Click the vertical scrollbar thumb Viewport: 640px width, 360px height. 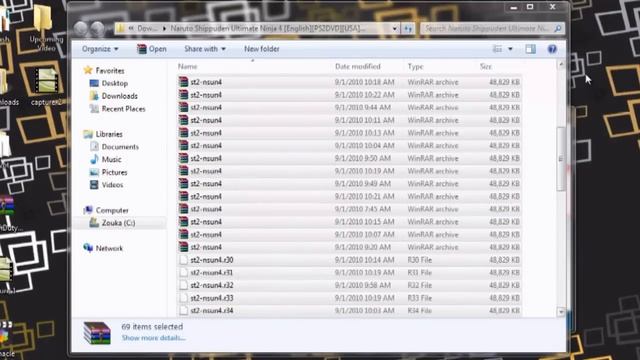coord(561,158)
